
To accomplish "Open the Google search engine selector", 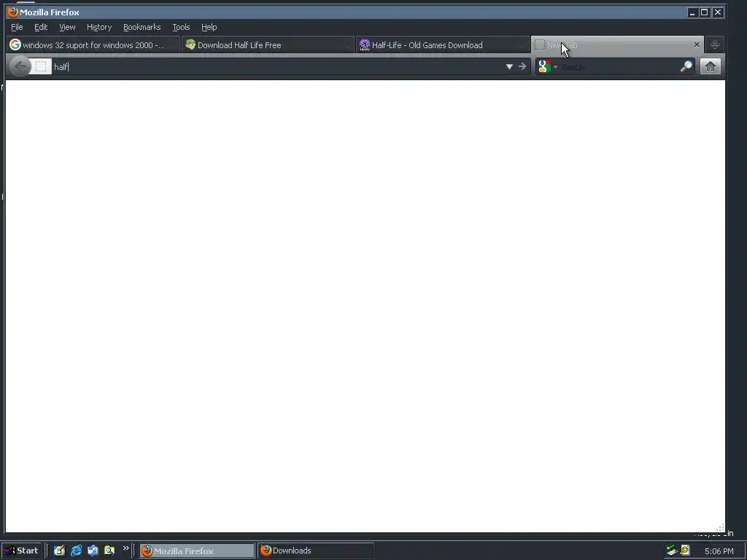I will [x=547, y=66].
